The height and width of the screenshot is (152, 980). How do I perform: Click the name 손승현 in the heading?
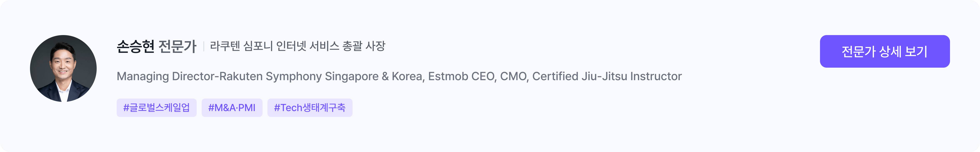click(x=135, y=47)
